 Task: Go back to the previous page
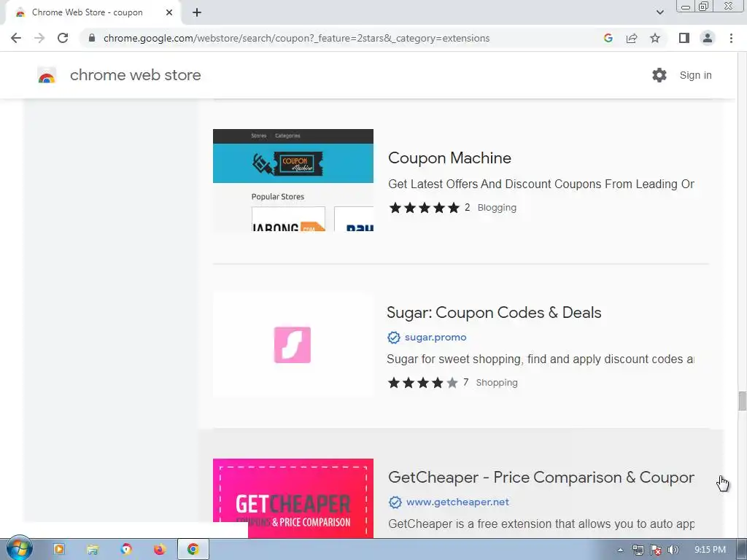point(16,38)
